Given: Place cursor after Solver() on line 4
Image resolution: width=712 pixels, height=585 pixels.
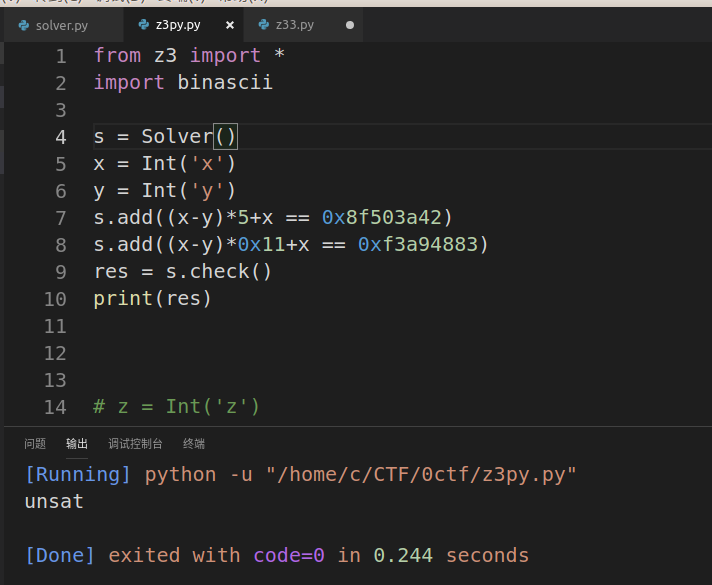Looking at the screenshot, I should tap(238, 137).
